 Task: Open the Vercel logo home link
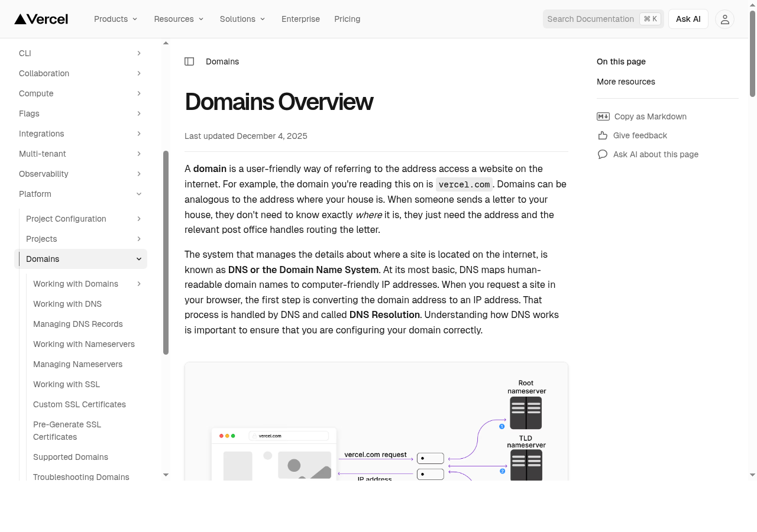(41, 19)
